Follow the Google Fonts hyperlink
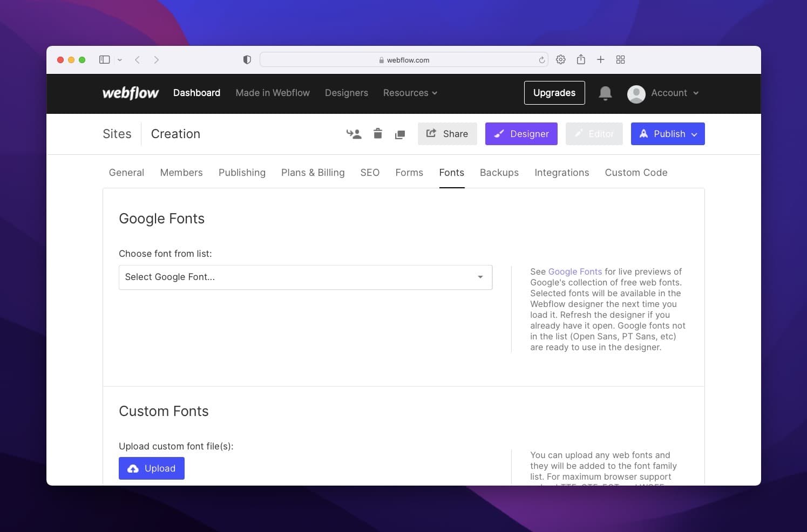The image size is (807, 532). [575, 271]
